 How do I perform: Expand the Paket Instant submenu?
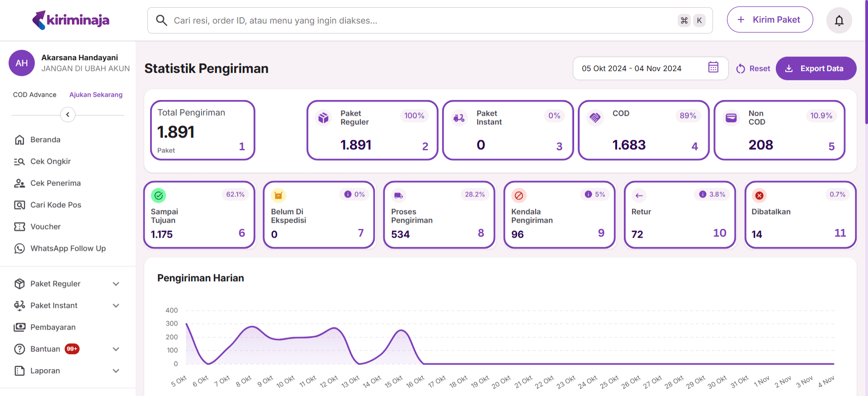tap(116, 305)
